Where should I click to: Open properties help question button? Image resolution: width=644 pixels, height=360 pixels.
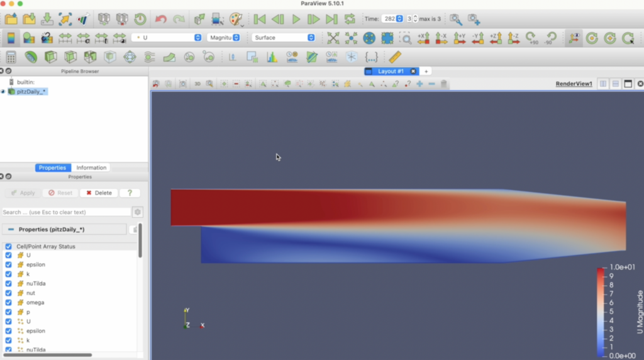tap(130, 193)
